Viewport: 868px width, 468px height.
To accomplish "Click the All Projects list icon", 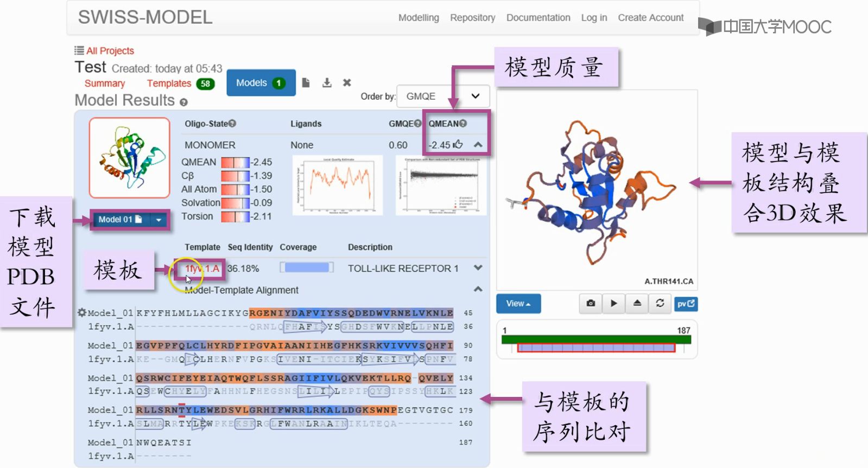I will pyautogui.click(x=79, y=50).
